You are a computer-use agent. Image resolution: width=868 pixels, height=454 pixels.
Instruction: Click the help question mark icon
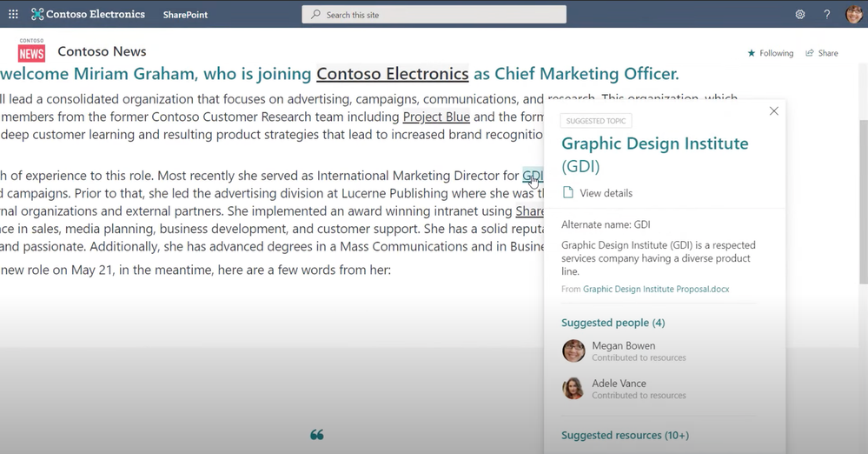tap(826, 14)
